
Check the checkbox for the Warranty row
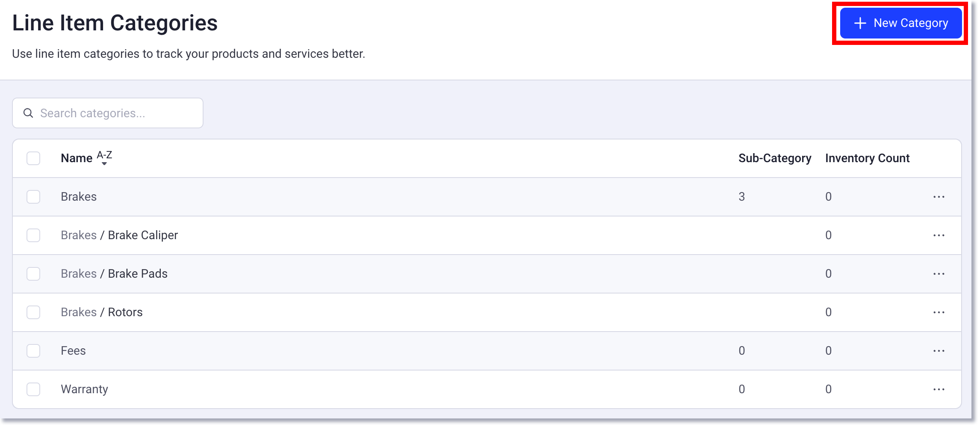(33, 389)
